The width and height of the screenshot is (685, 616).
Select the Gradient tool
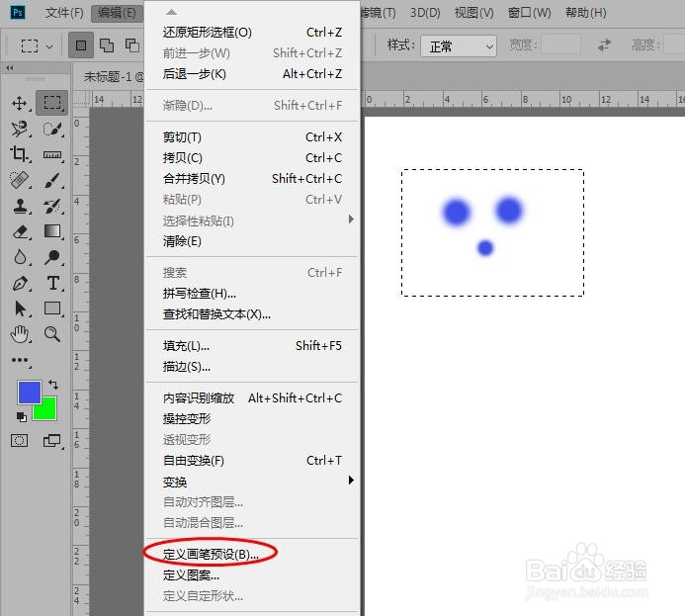[52, 231]
